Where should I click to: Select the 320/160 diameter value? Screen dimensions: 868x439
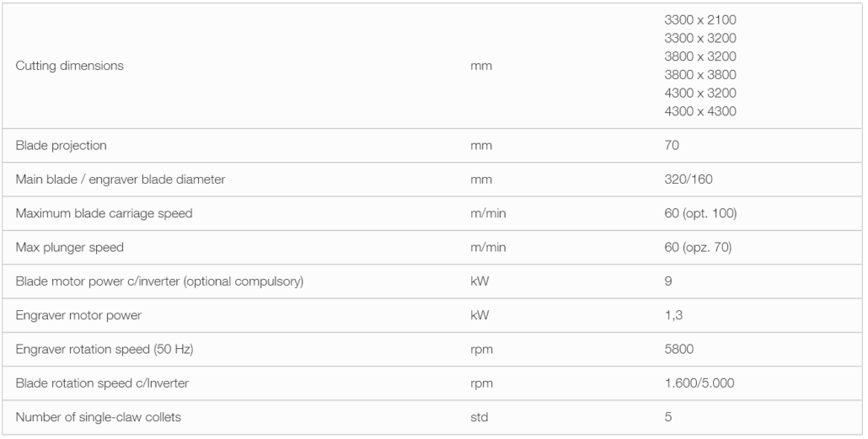click(x=689, y=179)
